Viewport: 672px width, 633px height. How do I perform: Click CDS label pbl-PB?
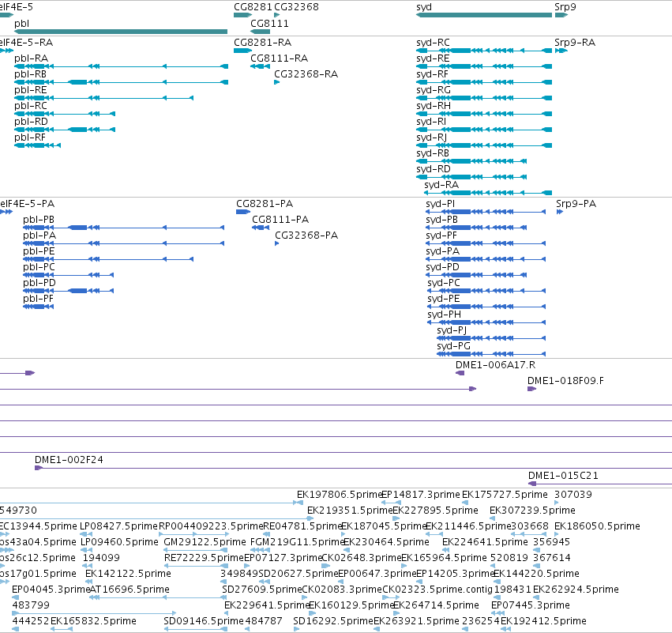tap(39, 220)
